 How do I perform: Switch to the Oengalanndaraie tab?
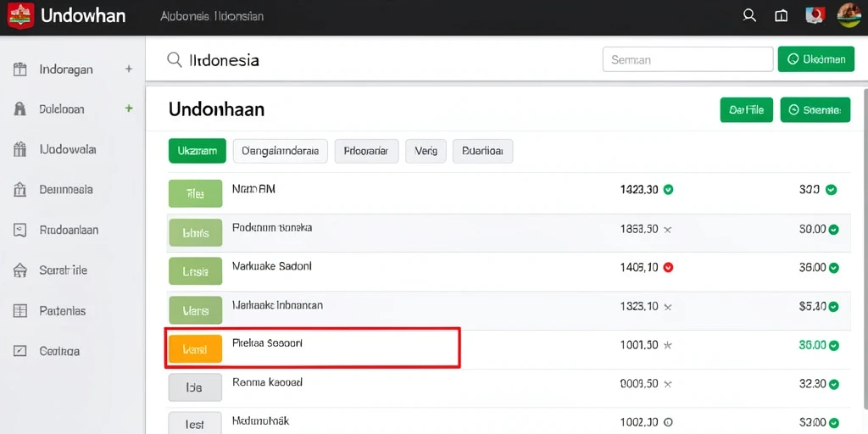[x=281, y=151]
